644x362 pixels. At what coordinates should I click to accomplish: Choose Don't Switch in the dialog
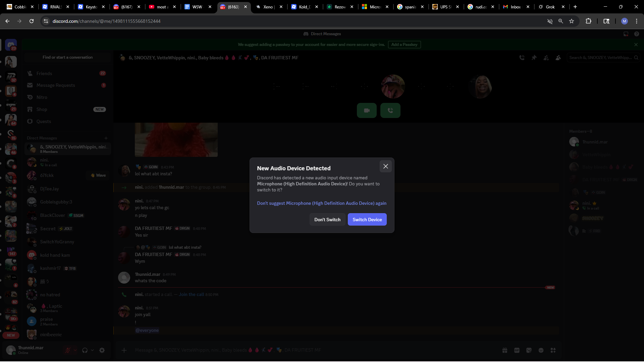(x=327, y=220)
